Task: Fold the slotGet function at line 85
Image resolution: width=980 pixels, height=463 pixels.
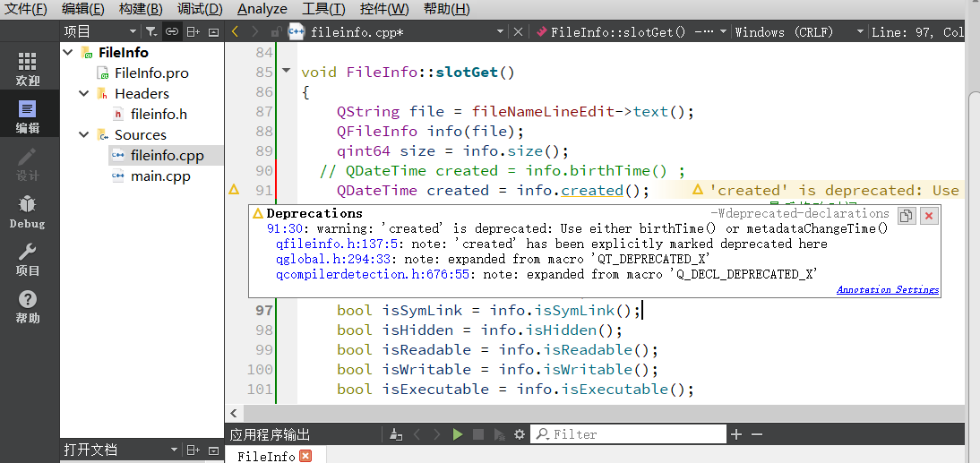Action: (x=287, y=72)
